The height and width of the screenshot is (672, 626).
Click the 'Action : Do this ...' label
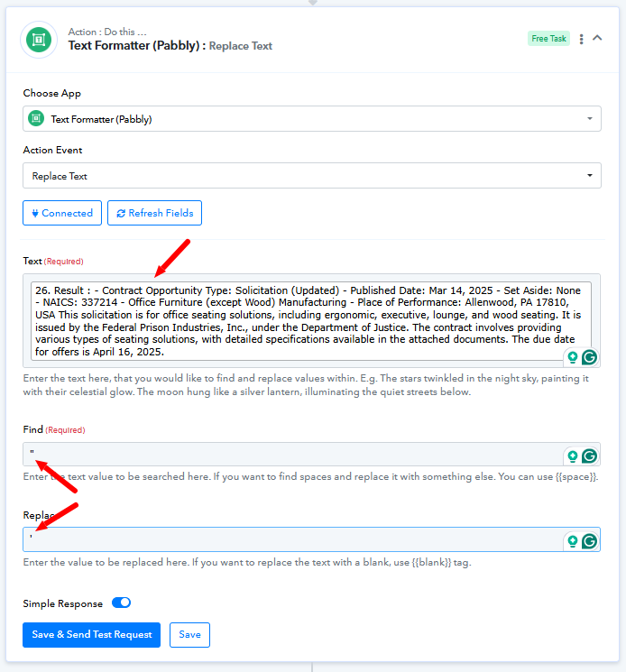point(107,32)
